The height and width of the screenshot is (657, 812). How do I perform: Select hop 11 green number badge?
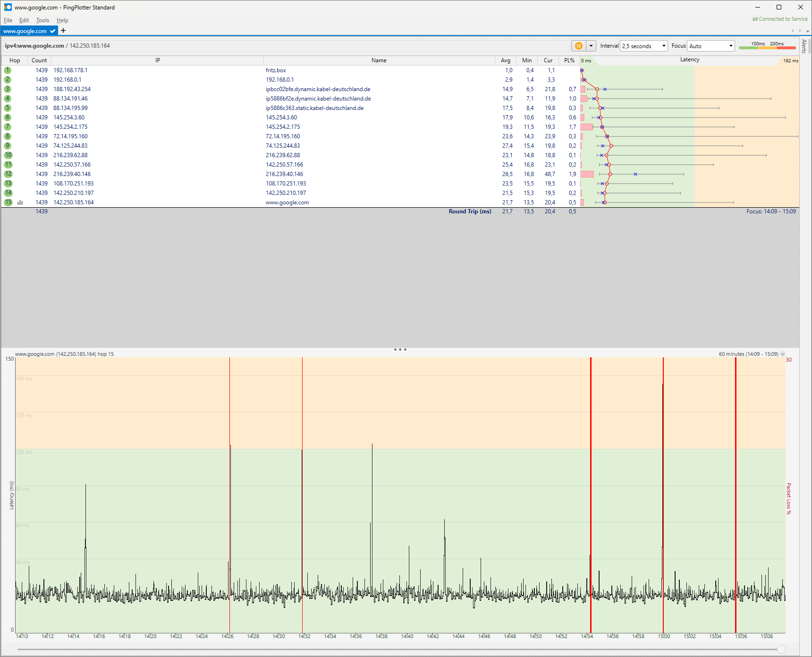tap(8, 165)
